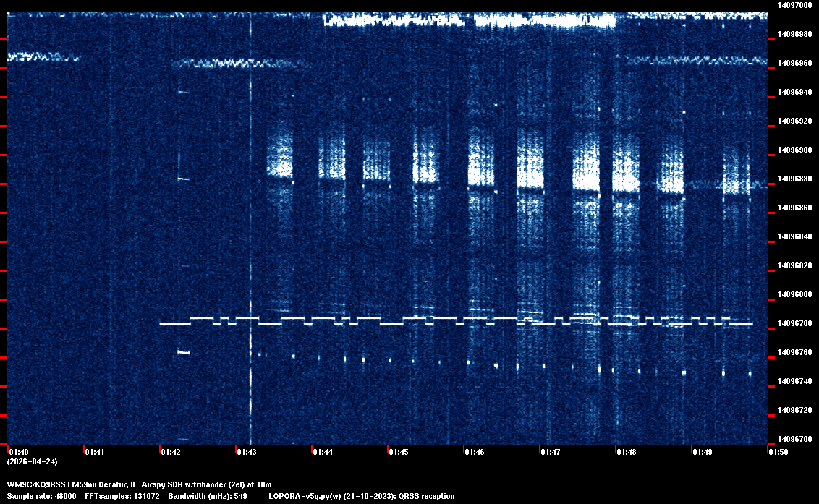Screen dimensions: 819x504
Task: Click the 14096860 frequency label
Action: point(795,208)
